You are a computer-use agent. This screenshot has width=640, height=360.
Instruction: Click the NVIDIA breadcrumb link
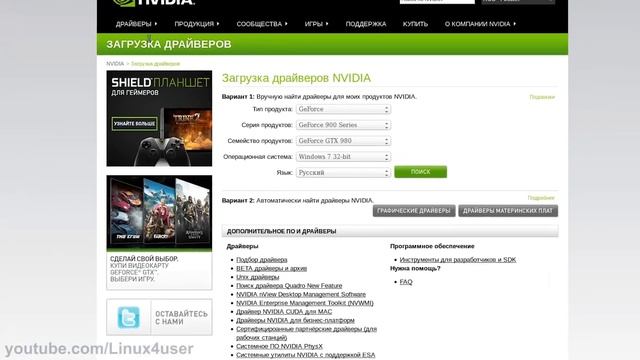[x=115, y=64]
